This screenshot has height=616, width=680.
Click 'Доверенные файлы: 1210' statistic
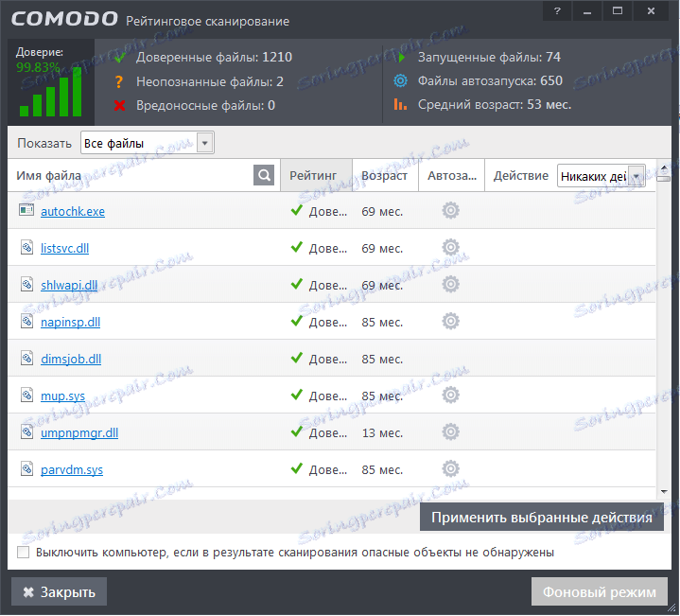click(215, 58)
